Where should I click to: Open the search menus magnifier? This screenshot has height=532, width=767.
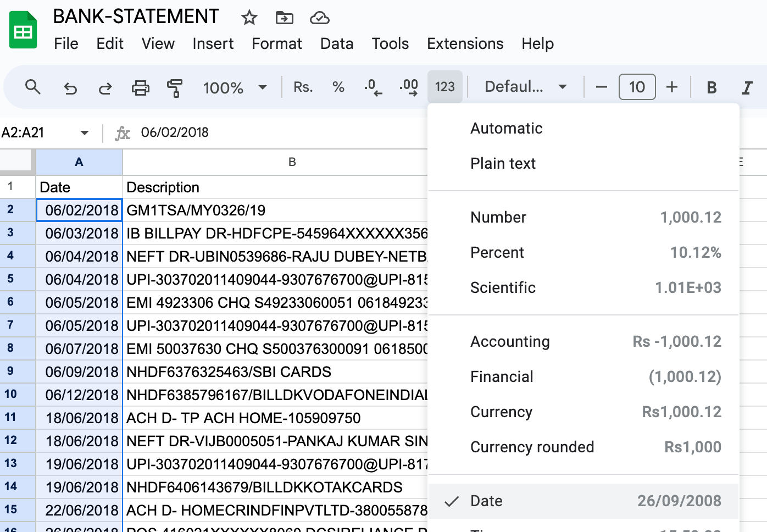click(x=33, y=87)
